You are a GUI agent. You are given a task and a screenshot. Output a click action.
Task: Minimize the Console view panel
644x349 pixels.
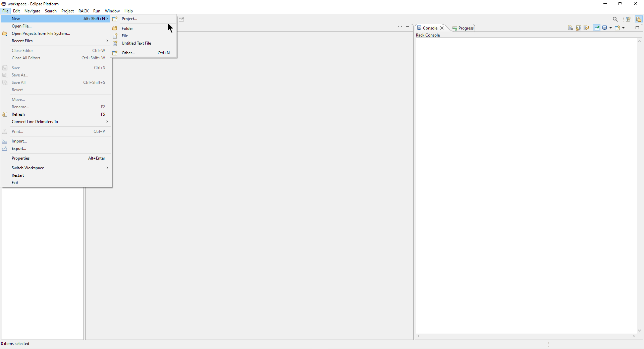[630, 27]
